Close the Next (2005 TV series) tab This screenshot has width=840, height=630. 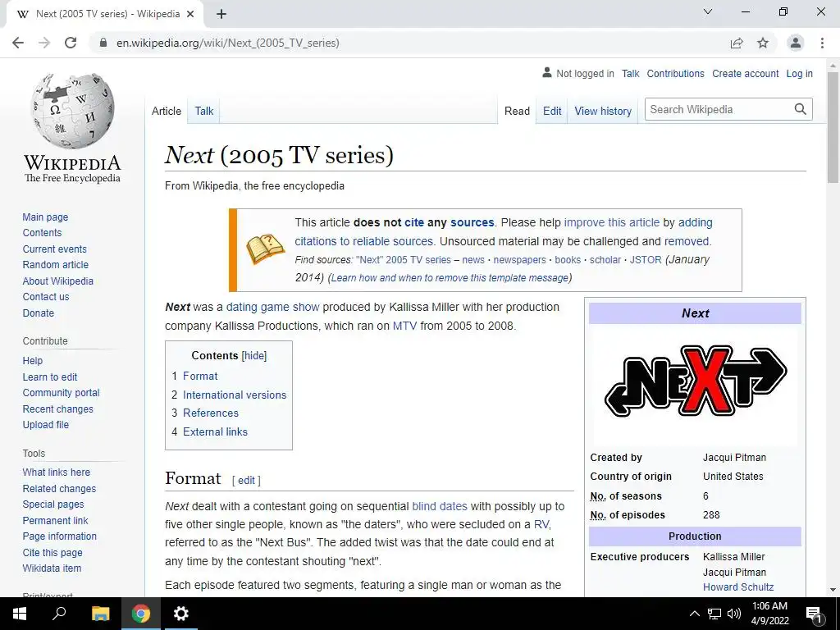pos(190,14)
